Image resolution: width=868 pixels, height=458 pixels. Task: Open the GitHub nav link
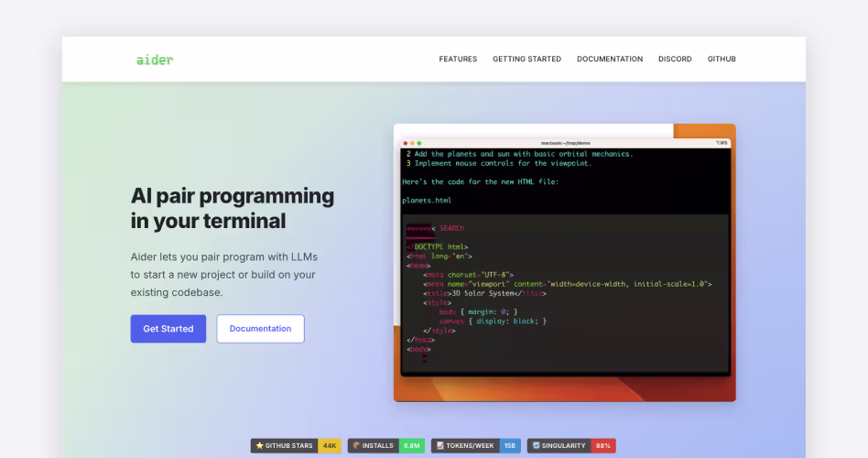coord(722,59)
